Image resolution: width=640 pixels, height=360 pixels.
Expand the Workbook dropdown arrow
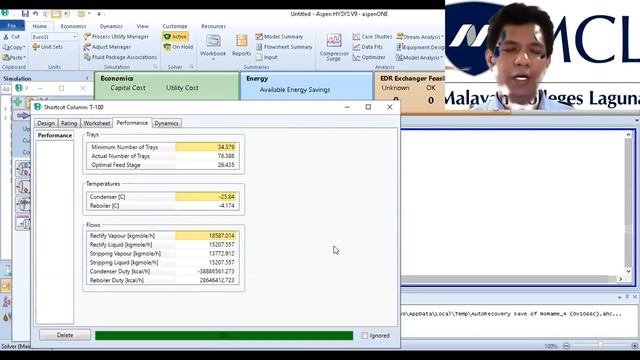pyautogui.click(x=213, y=60)
